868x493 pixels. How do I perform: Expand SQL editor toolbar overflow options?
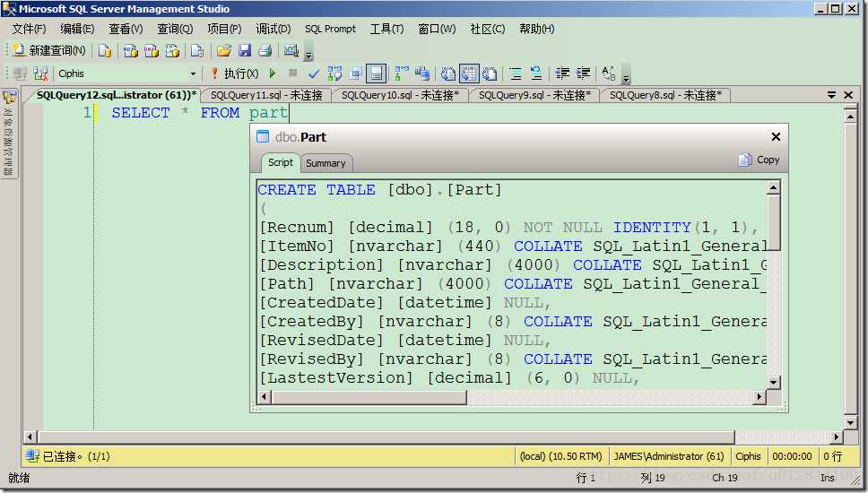pos(626,79)
